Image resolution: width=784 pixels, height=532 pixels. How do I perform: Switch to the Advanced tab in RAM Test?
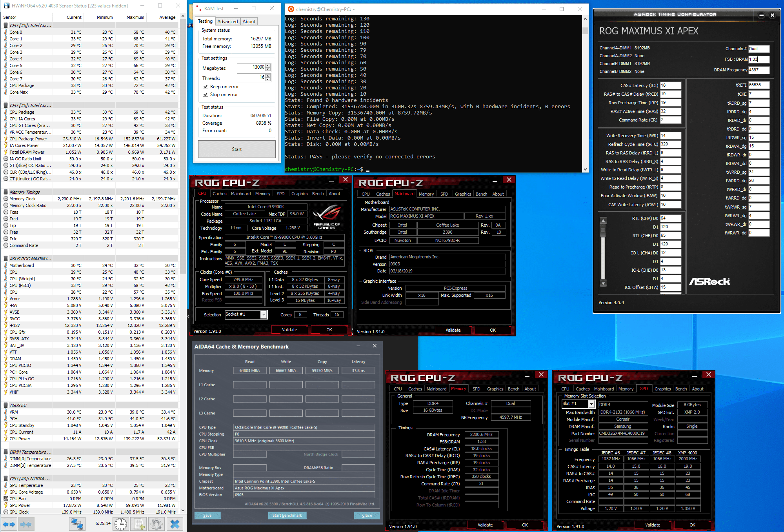point(227,22)
